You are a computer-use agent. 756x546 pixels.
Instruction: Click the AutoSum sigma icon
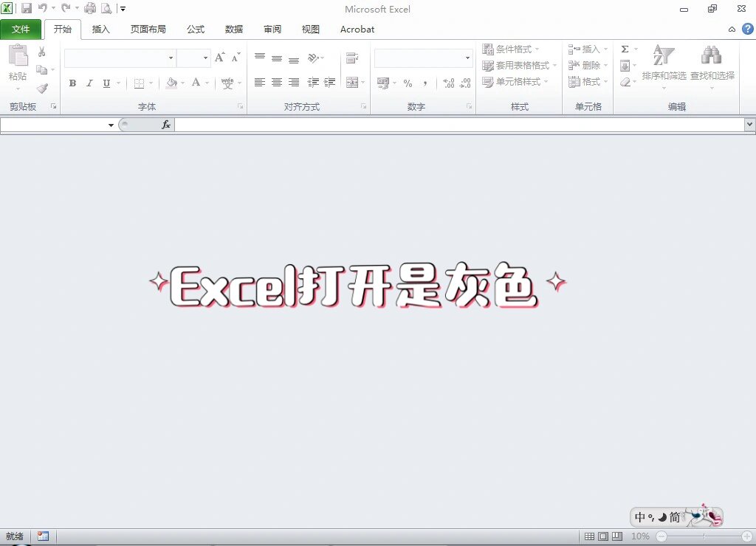[625, 49]
